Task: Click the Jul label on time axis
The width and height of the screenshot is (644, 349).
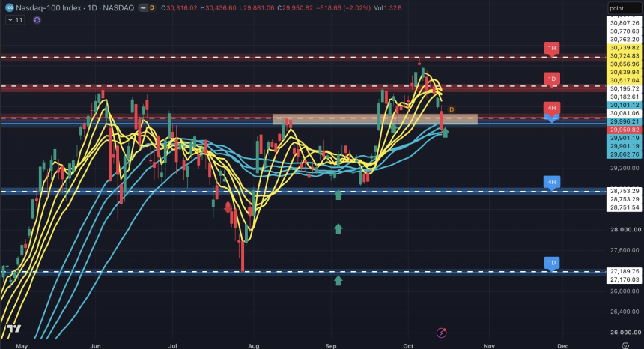Action: tap(173, 346)
